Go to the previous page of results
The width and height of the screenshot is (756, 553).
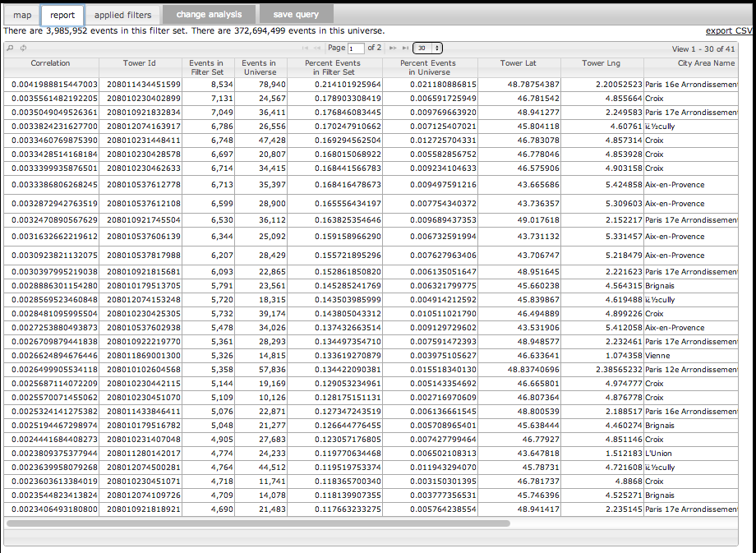[316, 48]
